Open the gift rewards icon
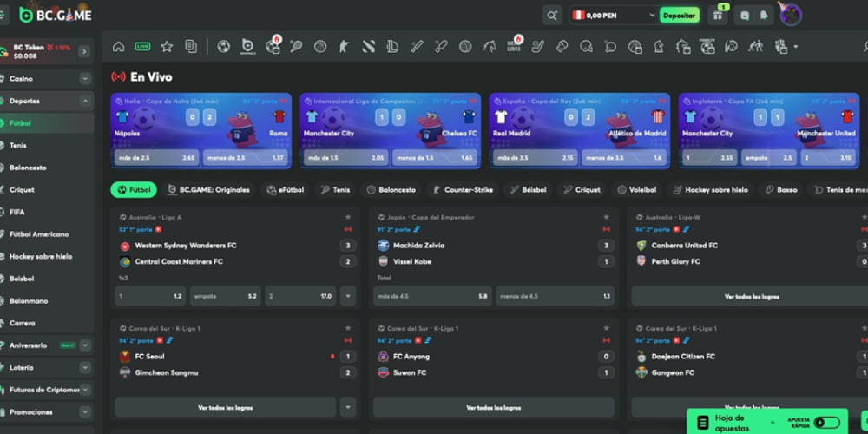Image resolution: width=868 pixels, height=434 pixels. click(717, 16)
